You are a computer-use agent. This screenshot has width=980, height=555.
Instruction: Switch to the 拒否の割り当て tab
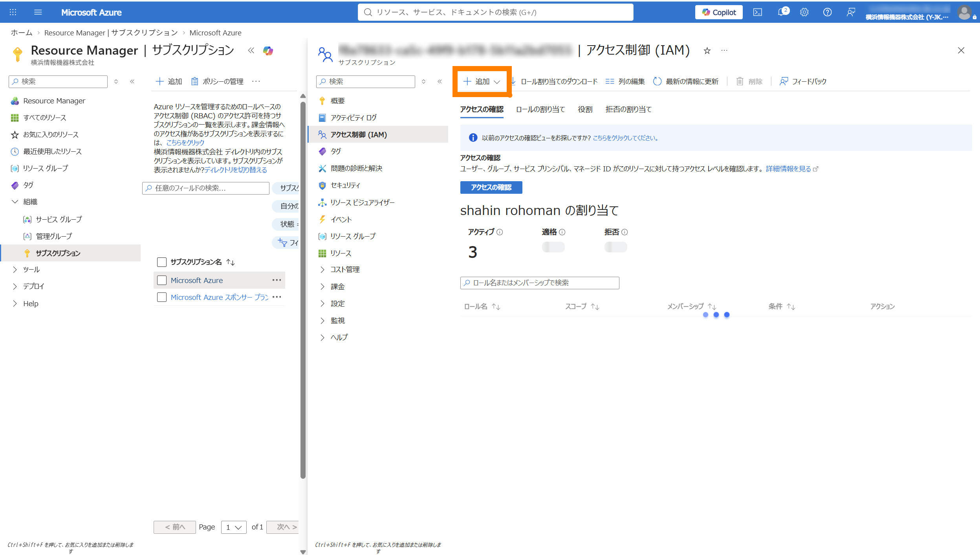coord(628,109)
